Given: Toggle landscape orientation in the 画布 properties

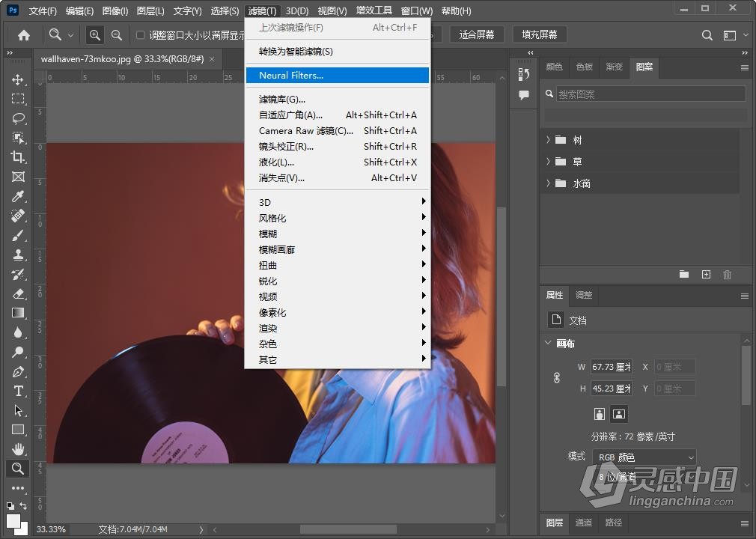Looking at the screenshot, I should [x=619, y=413].
